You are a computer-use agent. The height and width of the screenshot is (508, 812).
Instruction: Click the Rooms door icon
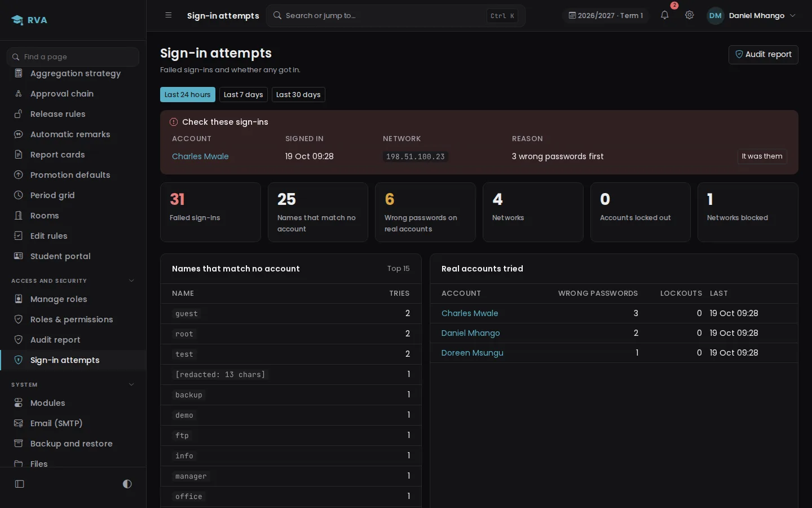coord(19,216)
